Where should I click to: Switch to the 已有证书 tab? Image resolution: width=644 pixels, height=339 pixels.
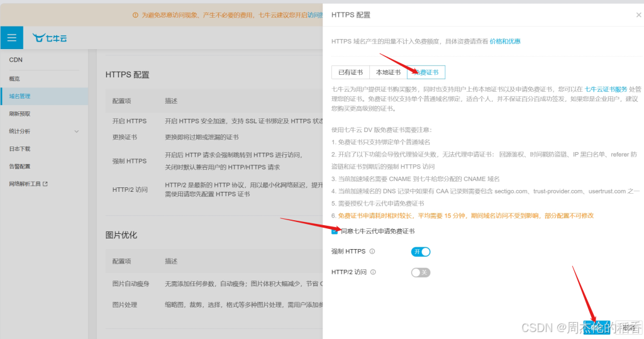pyautogui.click(x=350, y=72)
